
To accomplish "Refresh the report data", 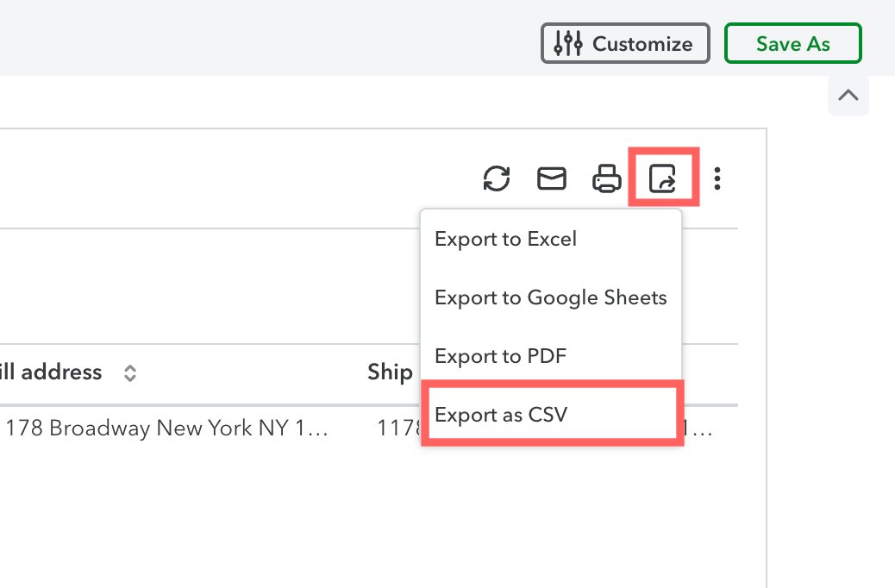I will click(x=497, y=178).
